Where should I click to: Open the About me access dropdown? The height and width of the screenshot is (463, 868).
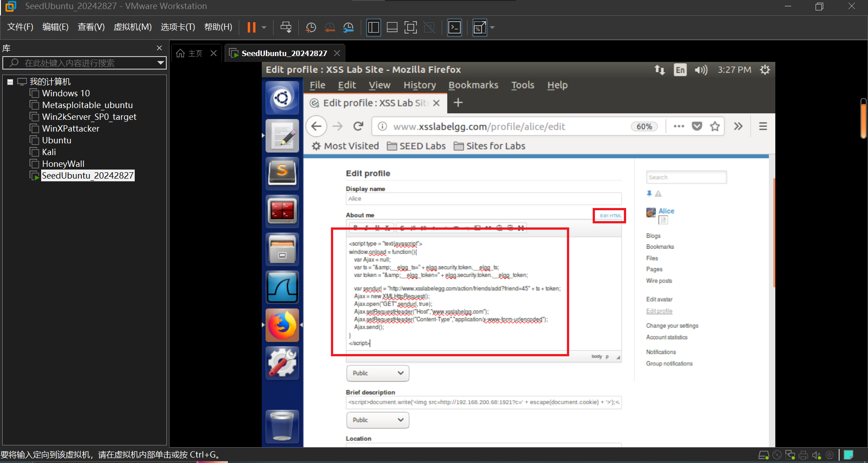click(377, 373)
